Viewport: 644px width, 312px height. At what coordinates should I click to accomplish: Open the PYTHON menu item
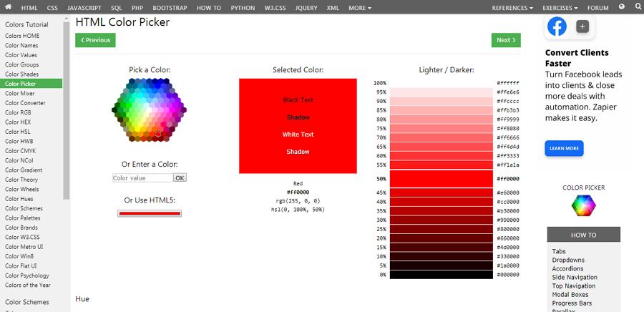243,8
